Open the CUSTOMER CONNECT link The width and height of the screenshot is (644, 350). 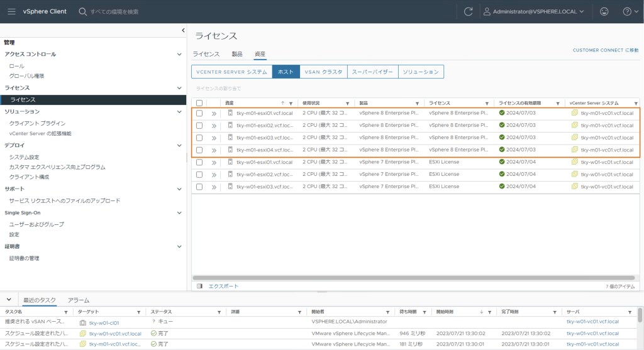pos(605,50)
